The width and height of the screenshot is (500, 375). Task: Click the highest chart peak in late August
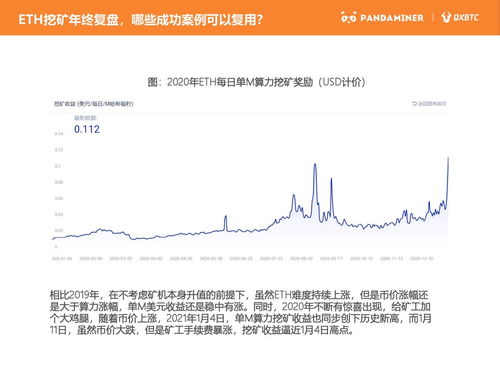click(315, 165)
